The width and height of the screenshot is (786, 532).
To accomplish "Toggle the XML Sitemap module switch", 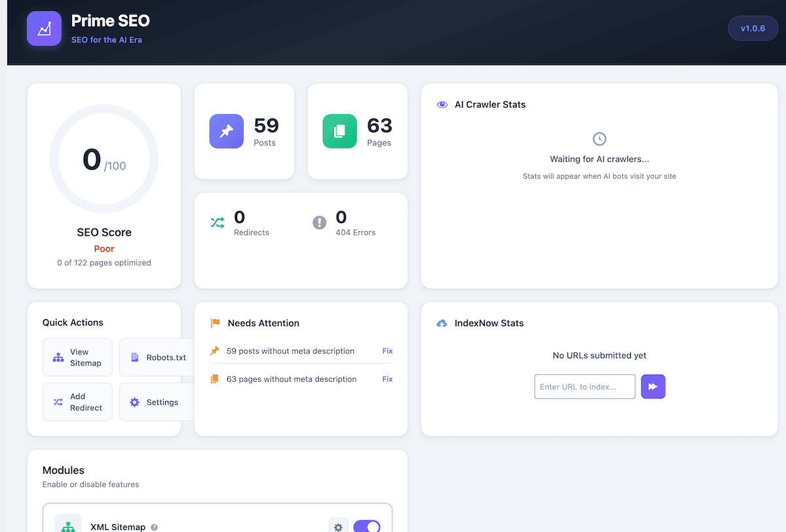I will tap(367, 527).
